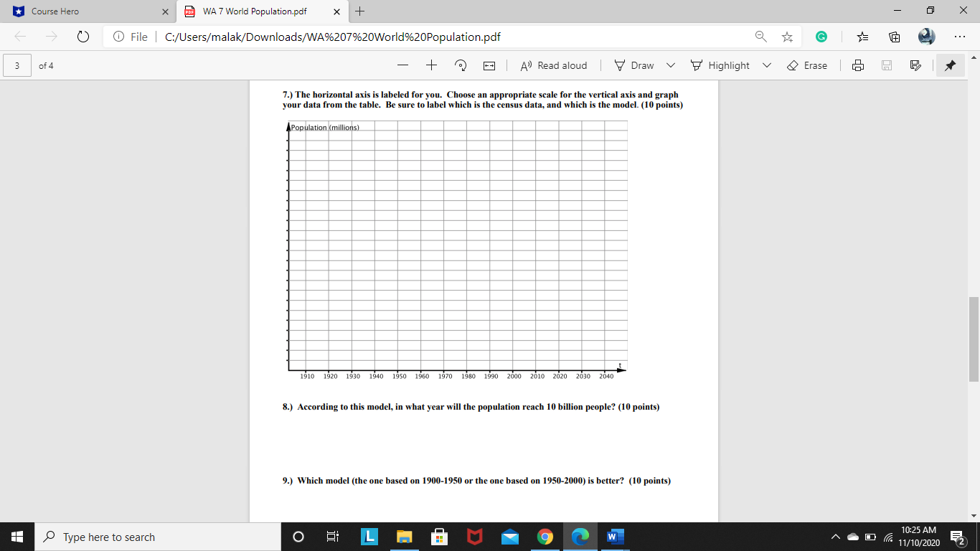Unpin the PDF toolbar
Viewport: 980px width, 551px height.
(950, 65)
